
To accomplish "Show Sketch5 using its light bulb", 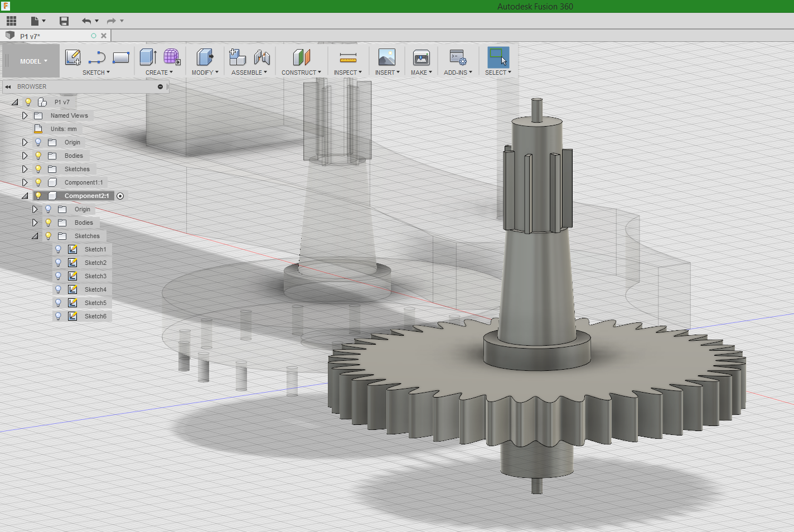I will [x=58, y=303].
